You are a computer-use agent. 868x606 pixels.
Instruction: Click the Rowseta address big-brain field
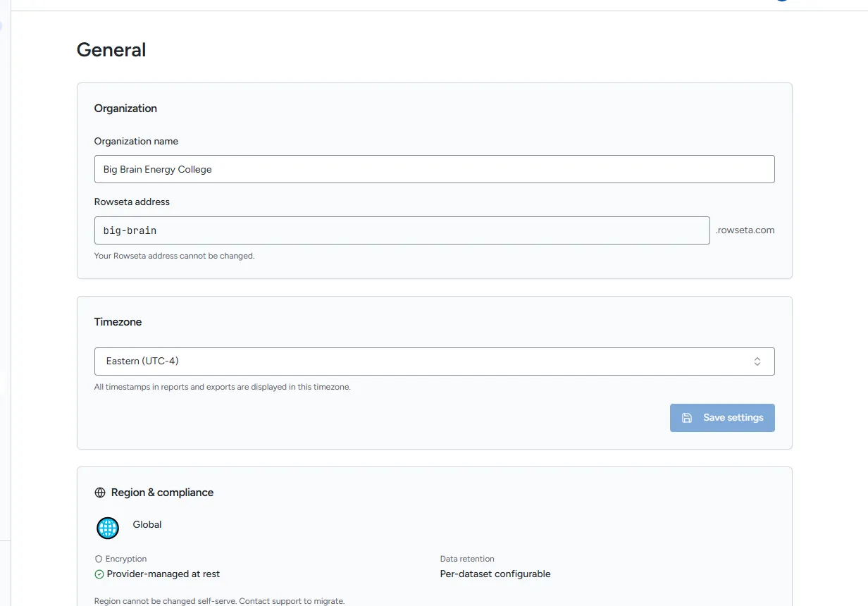[402, 230]
